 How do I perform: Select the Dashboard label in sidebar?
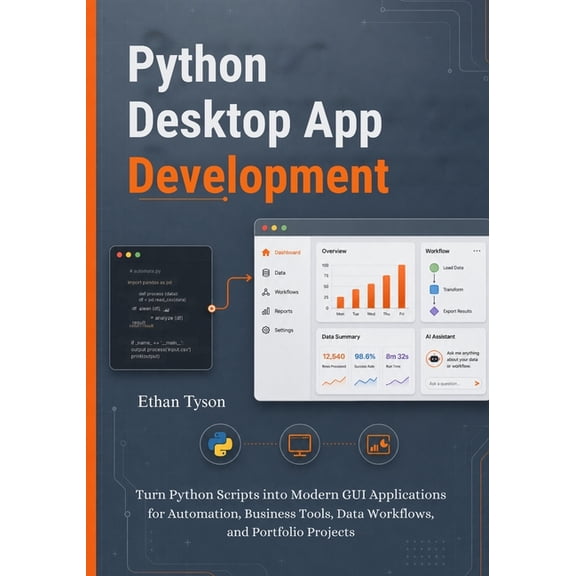click(288, 252)
